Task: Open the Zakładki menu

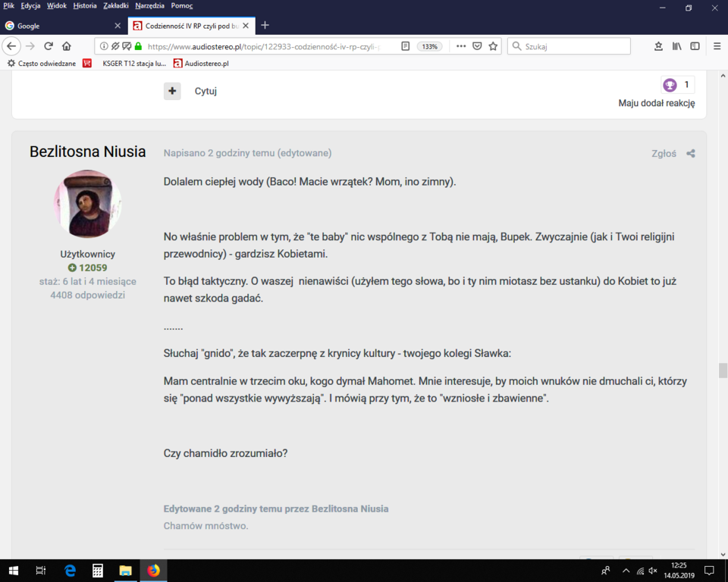Action: 115,6
